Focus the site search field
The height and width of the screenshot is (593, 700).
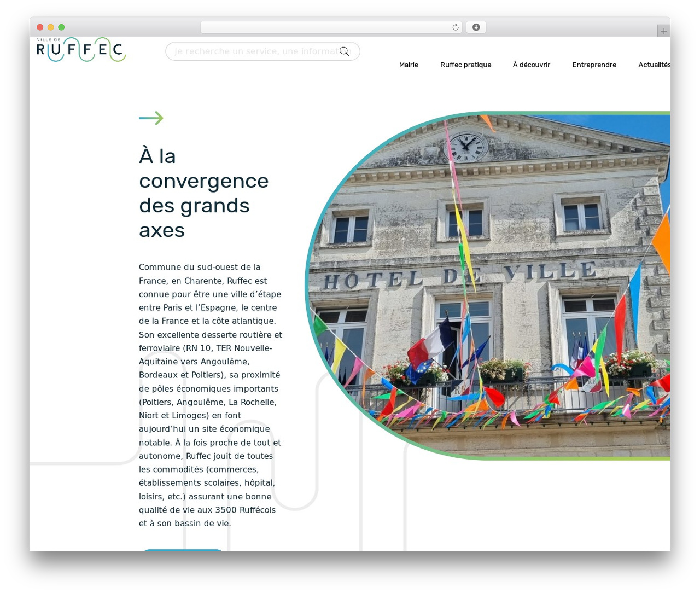click(262, 51)
